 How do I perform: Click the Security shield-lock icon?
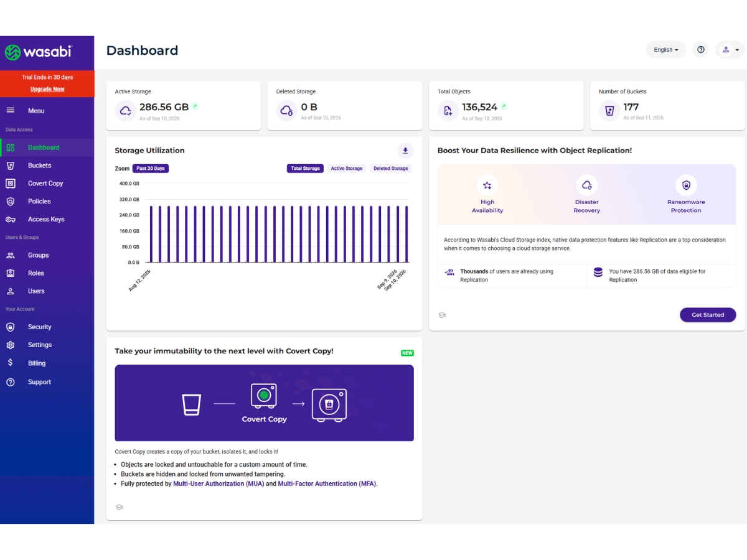[10, 327]
